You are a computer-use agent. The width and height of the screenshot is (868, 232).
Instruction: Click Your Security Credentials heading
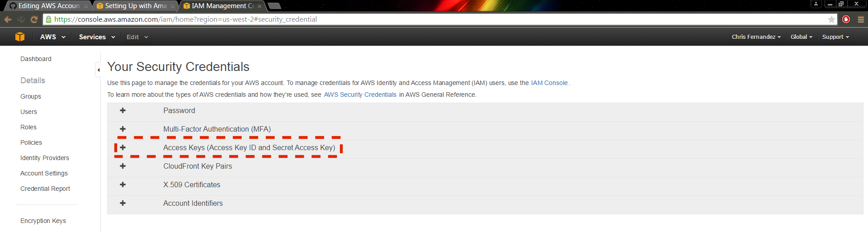coord(178,67)
